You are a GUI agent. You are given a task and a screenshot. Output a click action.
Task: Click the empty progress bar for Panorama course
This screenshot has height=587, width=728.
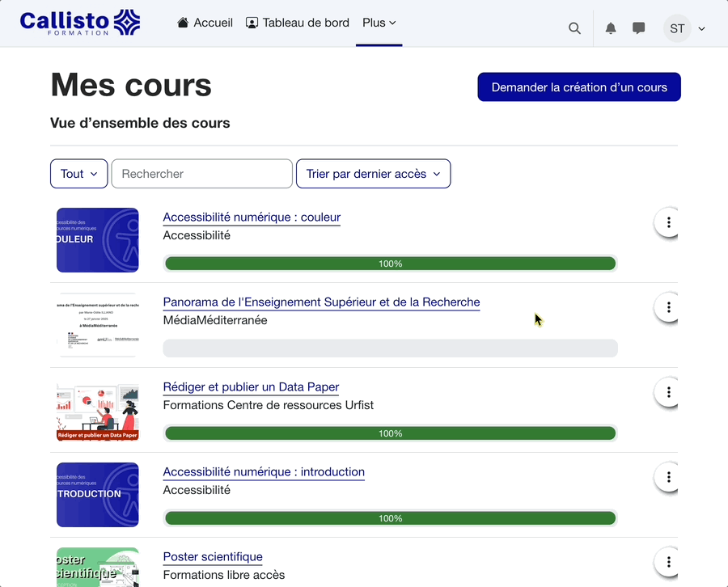[x=390, y=348]
